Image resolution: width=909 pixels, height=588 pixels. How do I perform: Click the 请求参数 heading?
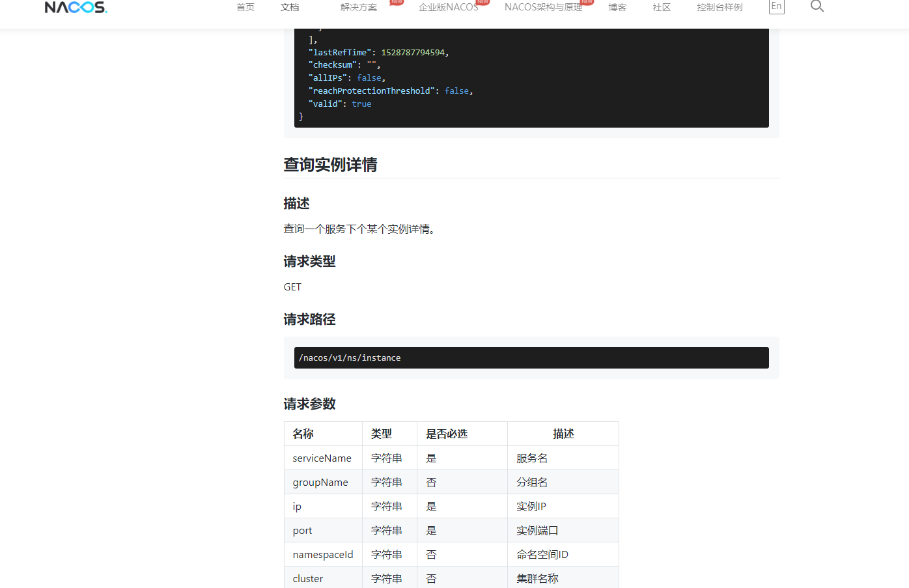point(309,404)
